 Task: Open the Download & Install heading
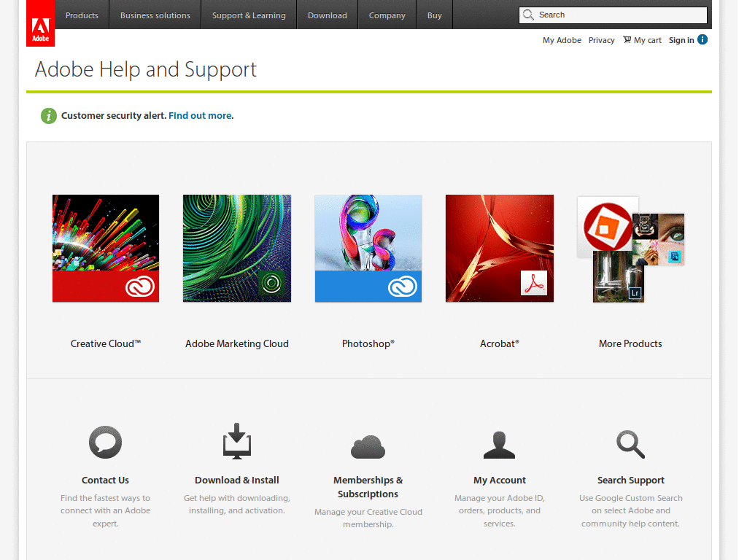coord(237,480)
